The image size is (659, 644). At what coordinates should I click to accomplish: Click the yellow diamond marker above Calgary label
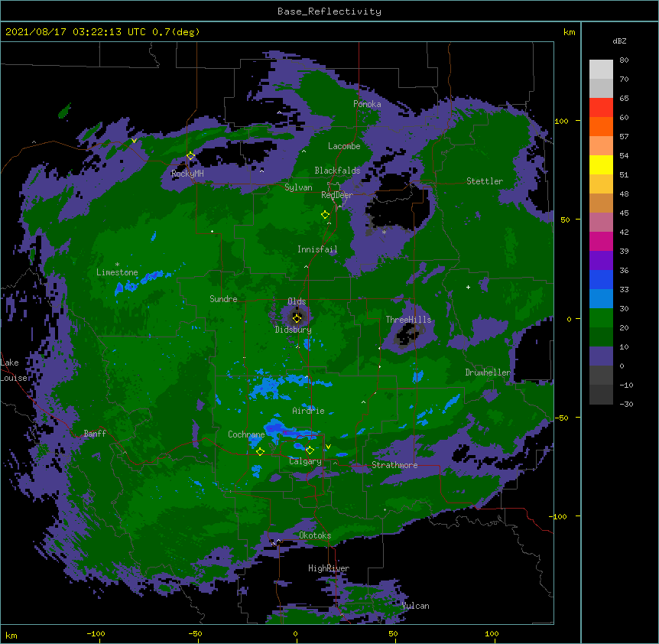point(310,450)
